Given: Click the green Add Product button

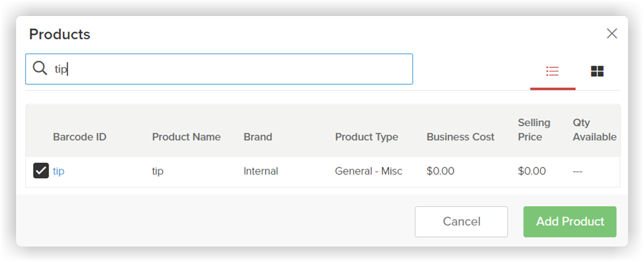Looking at the screenshot, I should point(570,222).
